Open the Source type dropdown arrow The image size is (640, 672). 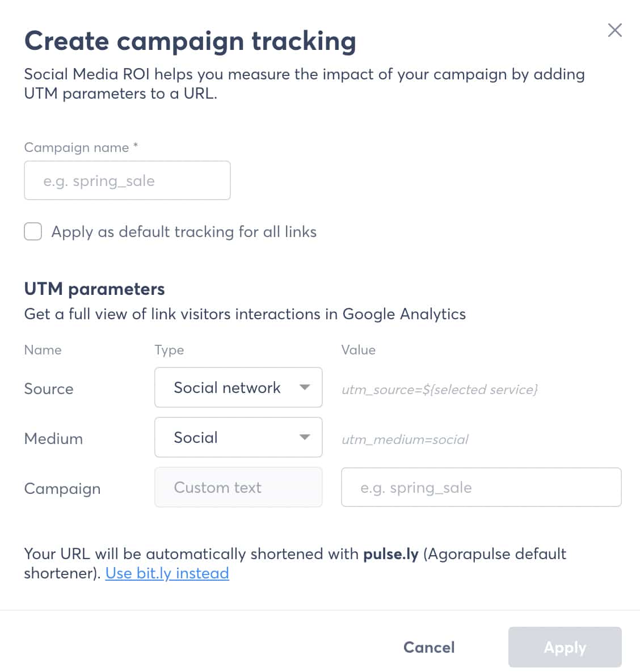coord(305,387)
